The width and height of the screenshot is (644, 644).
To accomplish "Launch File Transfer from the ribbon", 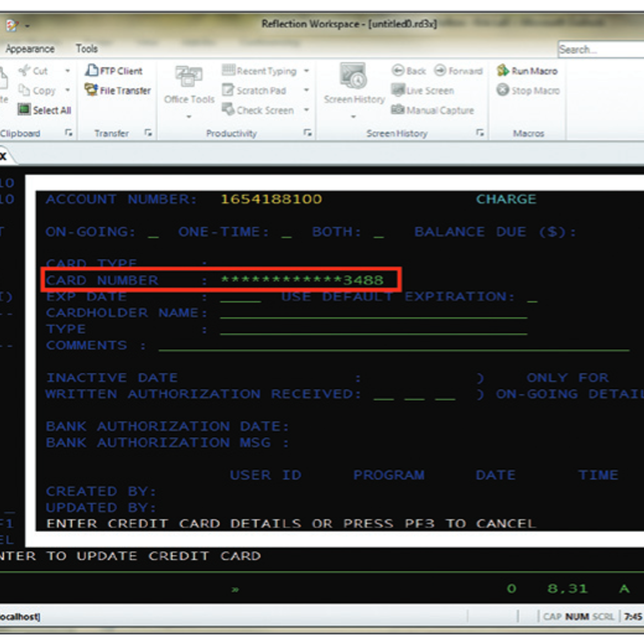I will tap(118, 91).
